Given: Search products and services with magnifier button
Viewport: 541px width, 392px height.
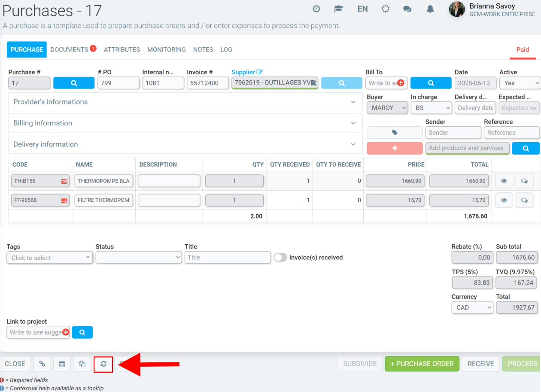Looking at the screenshot, I should click(x=526, y=148).
